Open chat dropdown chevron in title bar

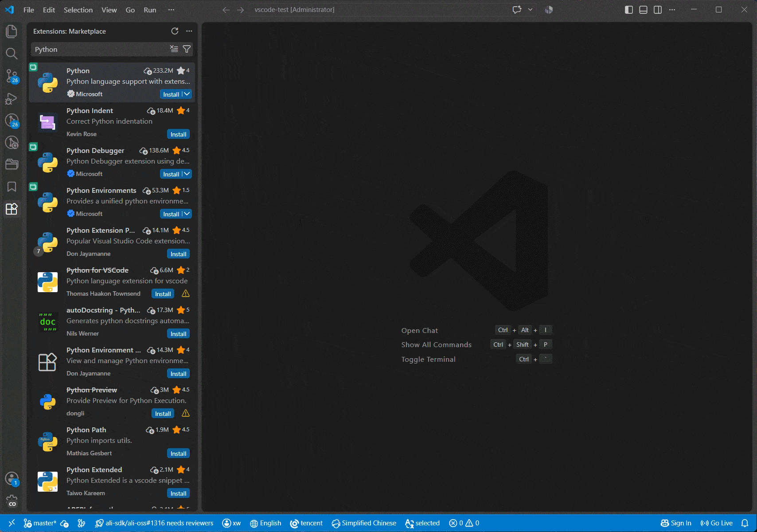pos(530,10)
